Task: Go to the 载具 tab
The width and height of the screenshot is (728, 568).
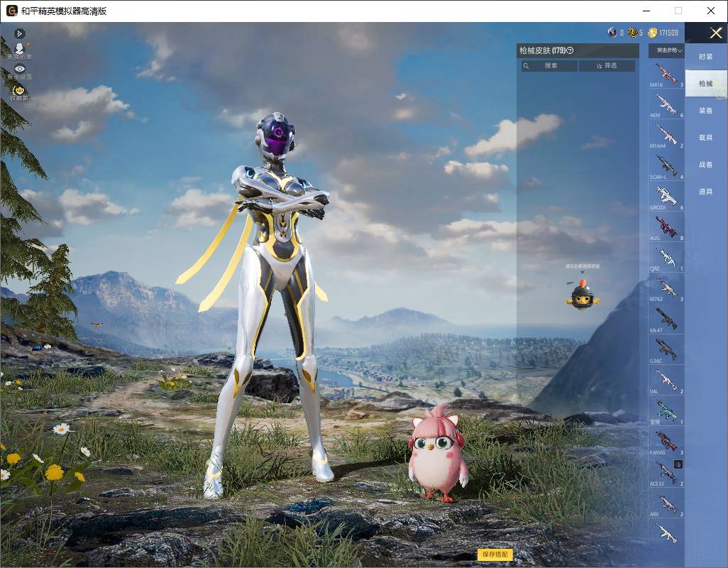Action: tap(706, 138)
